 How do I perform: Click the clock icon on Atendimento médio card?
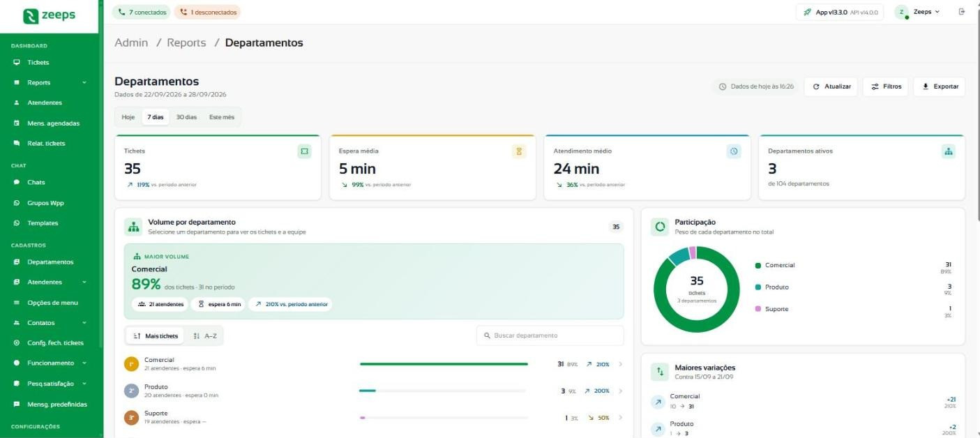point(733,151)
